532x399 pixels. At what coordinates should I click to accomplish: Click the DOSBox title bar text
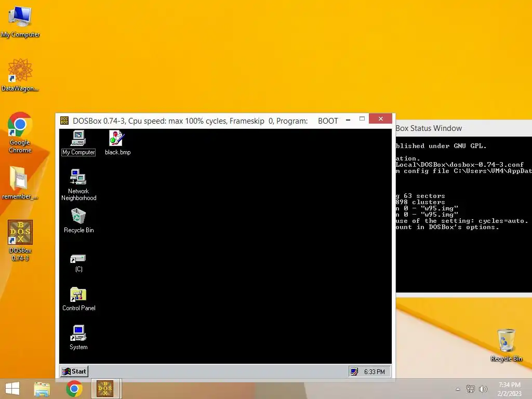tap(205, 121)
